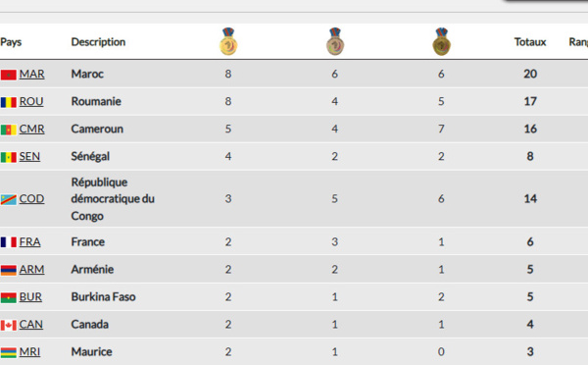Viewport: 588px width, 365px height.
Task: Click the gold medal column icon
Action: [228, 41]
